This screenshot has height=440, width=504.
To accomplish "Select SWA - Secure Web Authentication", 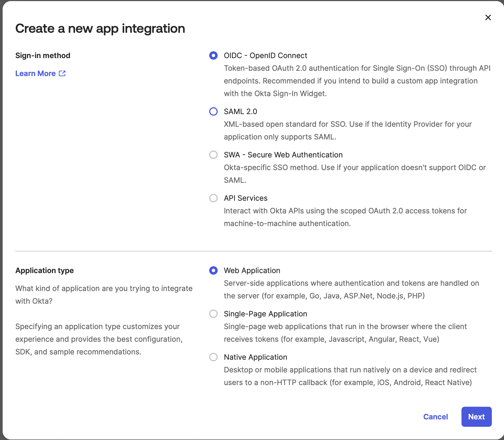I will [x=213, y=155].
